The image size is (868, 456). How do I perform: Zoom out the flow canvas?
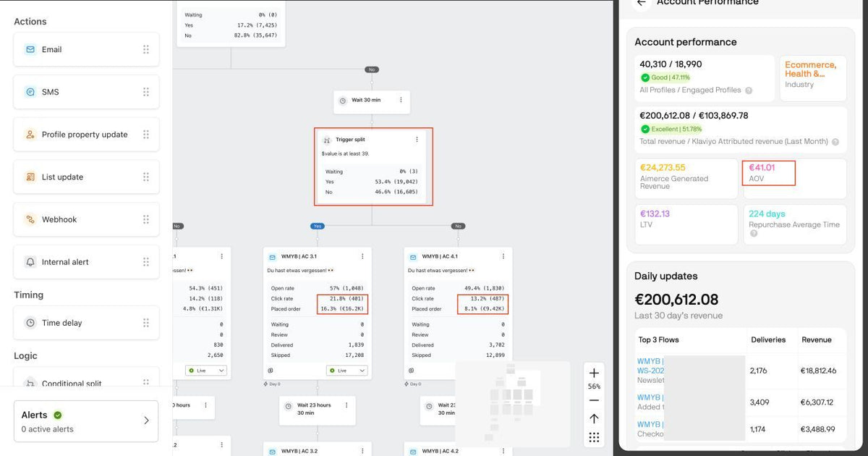594,400
